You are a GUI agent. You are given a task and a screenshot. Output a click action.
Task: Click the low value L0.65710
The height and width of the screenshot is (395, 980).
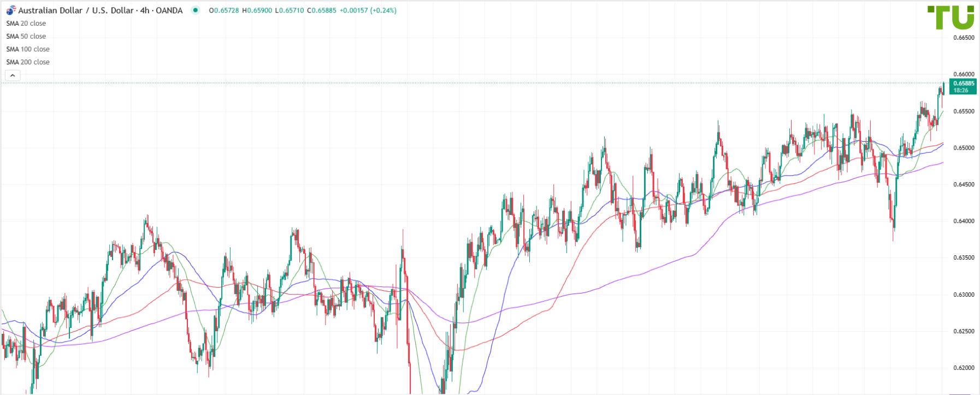click(x=289, y=10)
